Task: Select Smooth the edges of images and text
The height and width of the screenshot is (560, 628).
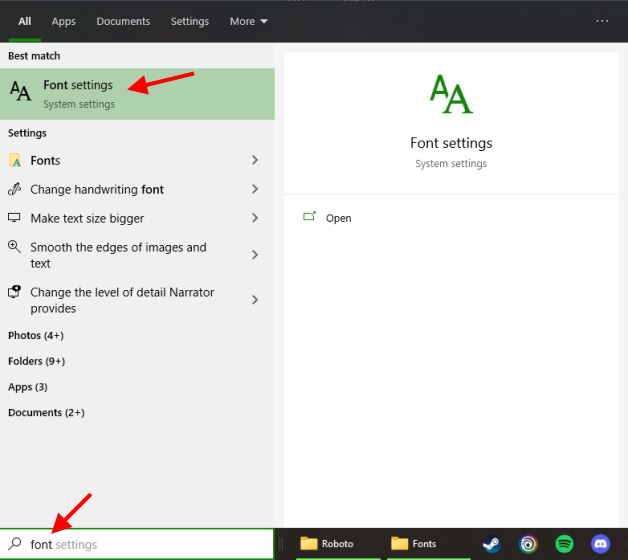Action: point(137,255)
